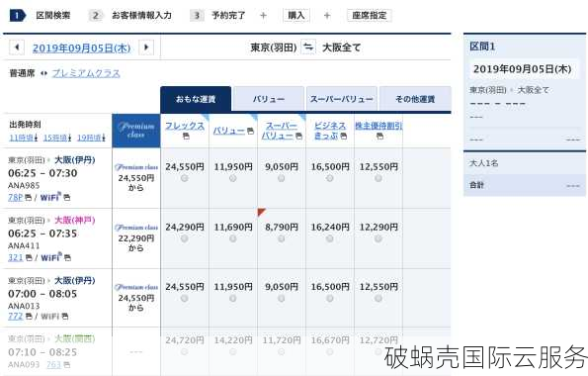
Task: Open 772 aircraft info for ANA013
Action: (16, 317)
